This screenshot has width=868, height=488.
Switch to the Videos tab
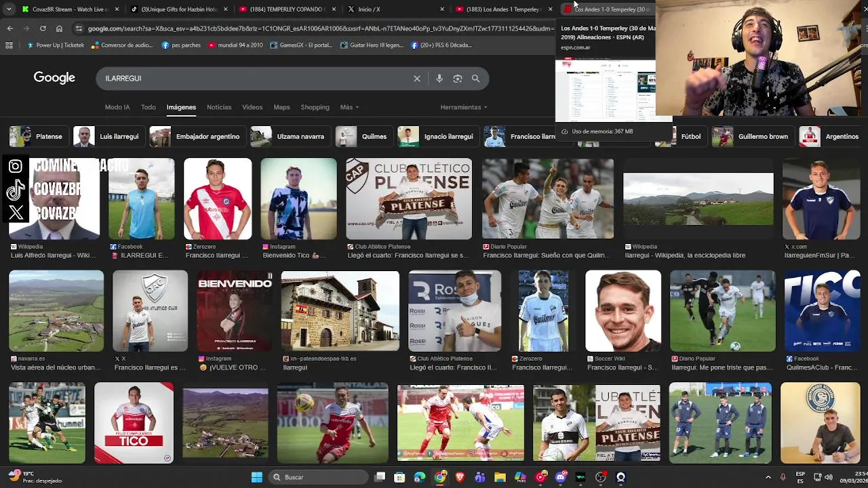pyautogui.click(x=252, y=107)
